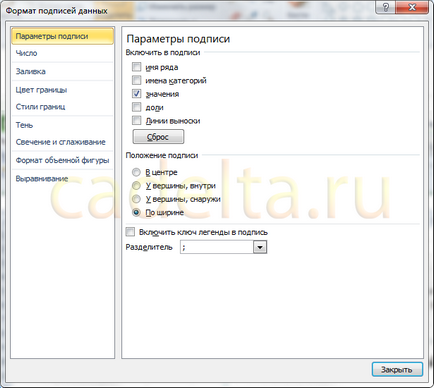Open the Разделитель dropdown arrow
This screenshot has height=388, width=434.
[x=260, y=247]
